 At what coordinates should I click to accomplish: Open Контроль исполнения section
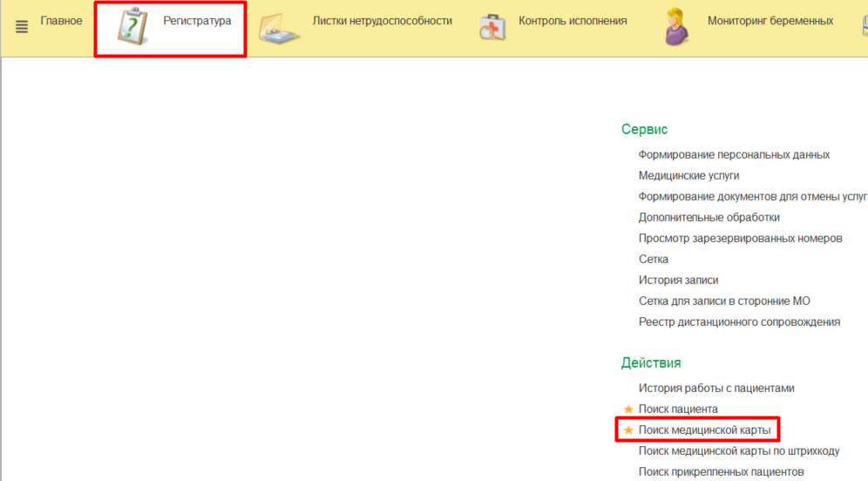pyautogui.click(x=573, y=21)
